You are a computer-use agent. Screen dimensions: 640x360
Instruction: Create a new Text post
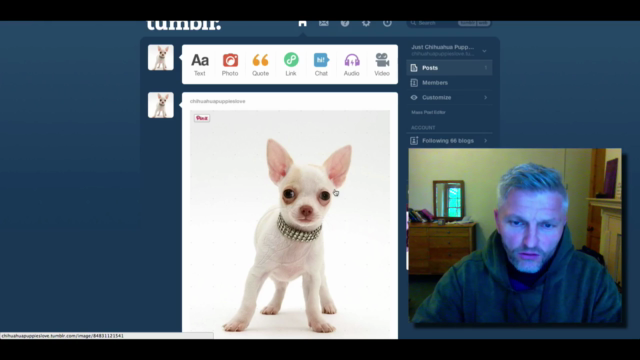click(x=200, y=64)
